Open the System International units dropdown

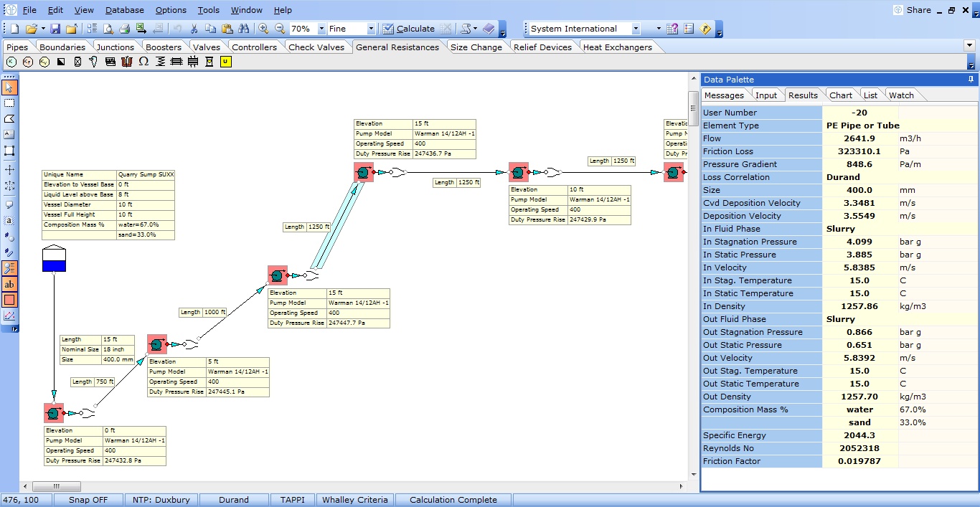tap(636, 29)
